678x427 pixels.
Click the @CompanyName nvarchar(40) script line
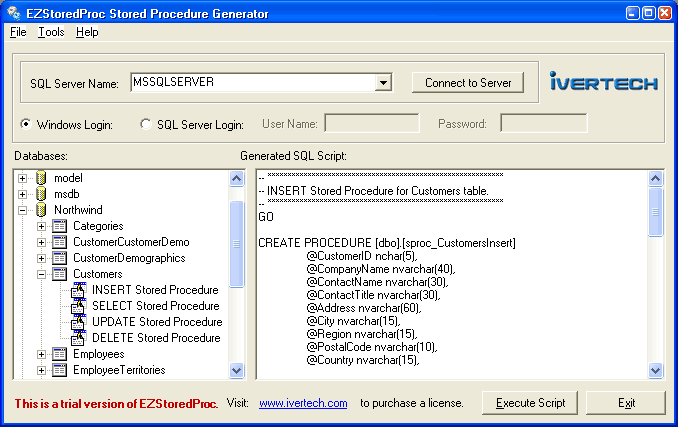click(x=381, y=269)
